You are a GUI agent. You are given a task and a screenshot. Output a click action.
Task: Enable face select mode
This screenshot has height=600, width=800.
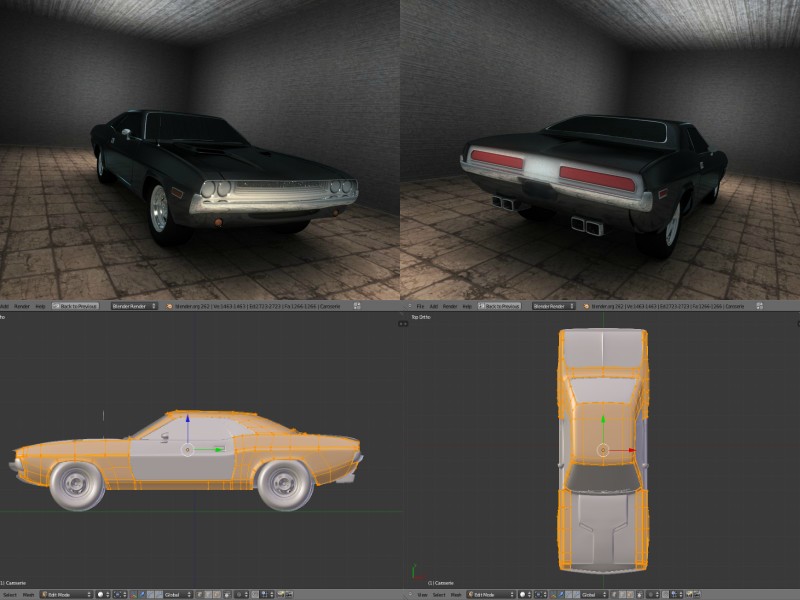coord(216,593)
